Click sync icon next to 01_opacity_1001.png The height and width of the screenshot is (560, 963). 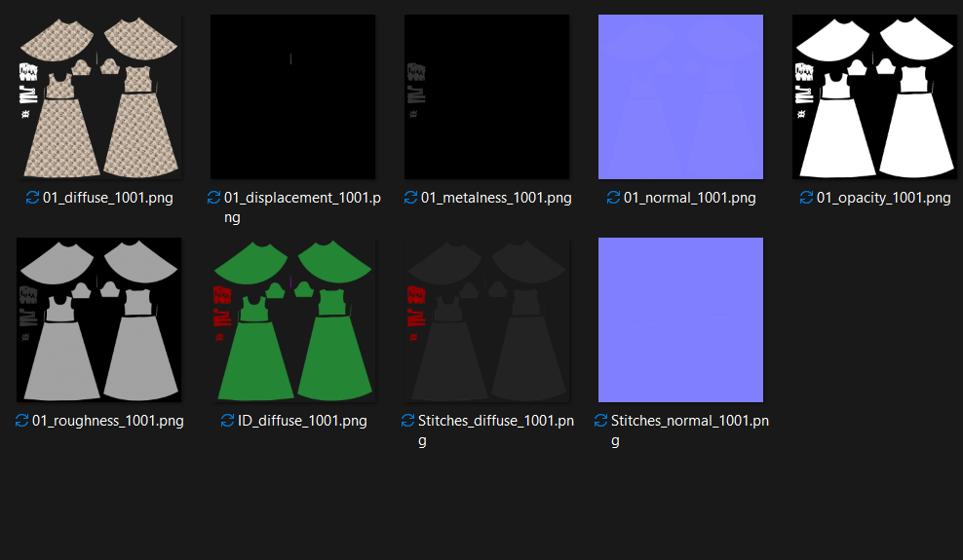pyautogui.click(x=806, y=198)
